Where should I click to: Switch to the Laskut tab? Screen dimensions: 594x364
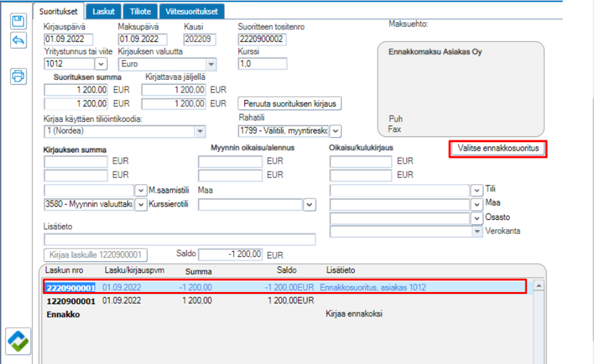coord(104,11)
